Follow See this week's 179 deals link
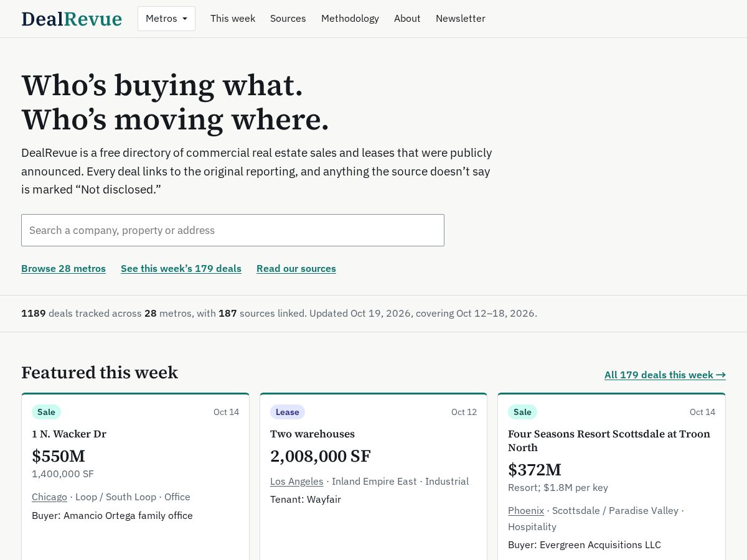 [181, 269]
